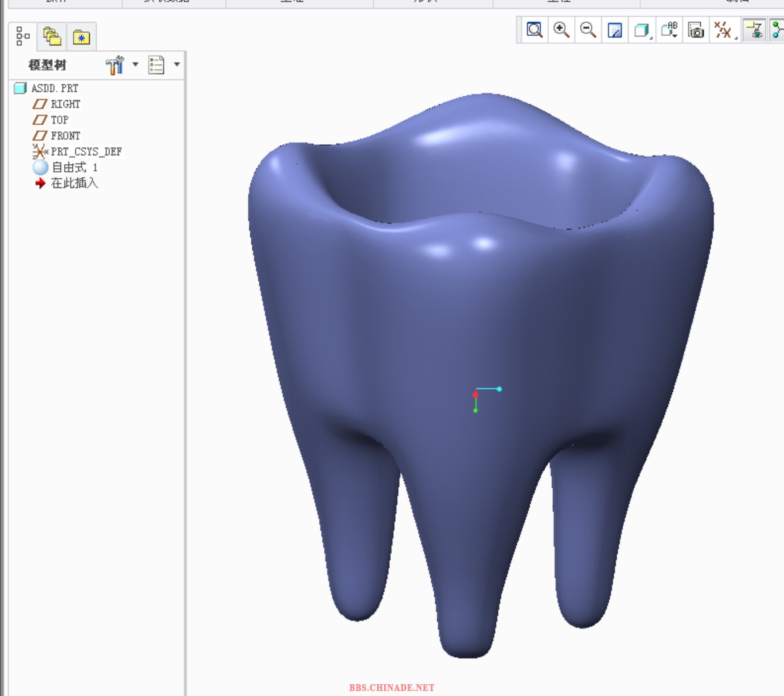This screenshot has height=696, width=784.
Task: Expand the tree show dropdown arrow
Action: click(177, 64)
